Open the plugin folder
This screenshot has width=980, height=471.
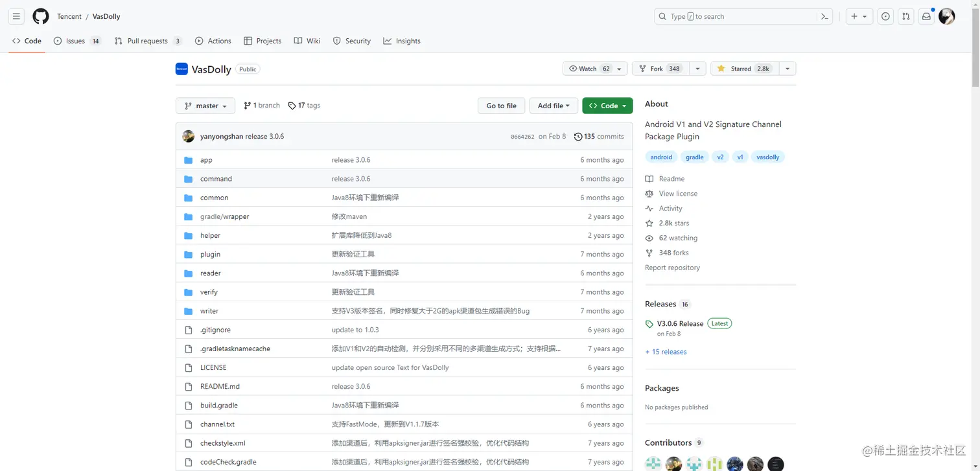coord(210,255)
